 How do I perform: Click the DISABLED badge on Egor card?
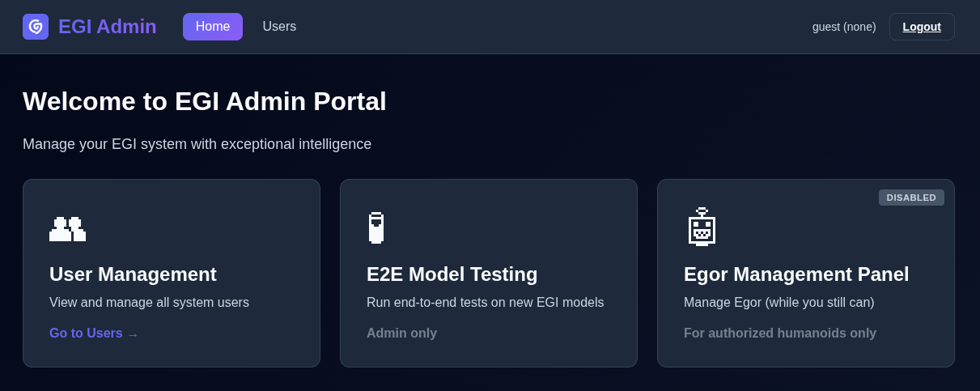coord(911,198)
